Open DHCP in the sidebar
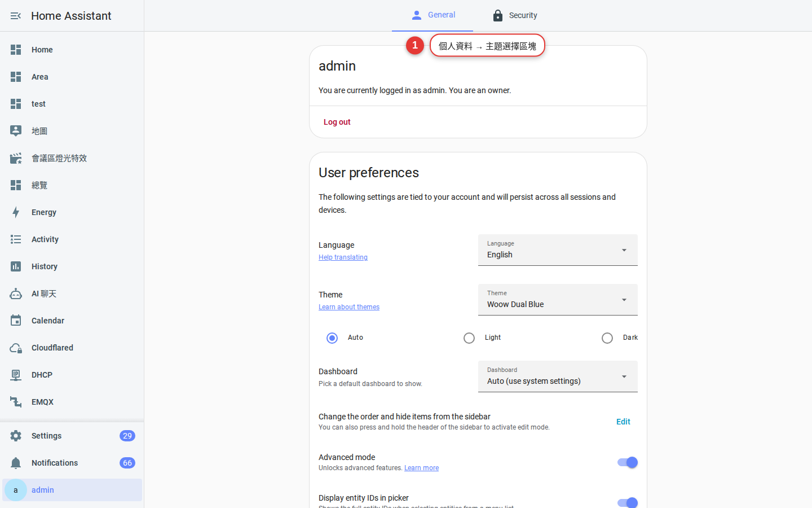 point(72,375)
